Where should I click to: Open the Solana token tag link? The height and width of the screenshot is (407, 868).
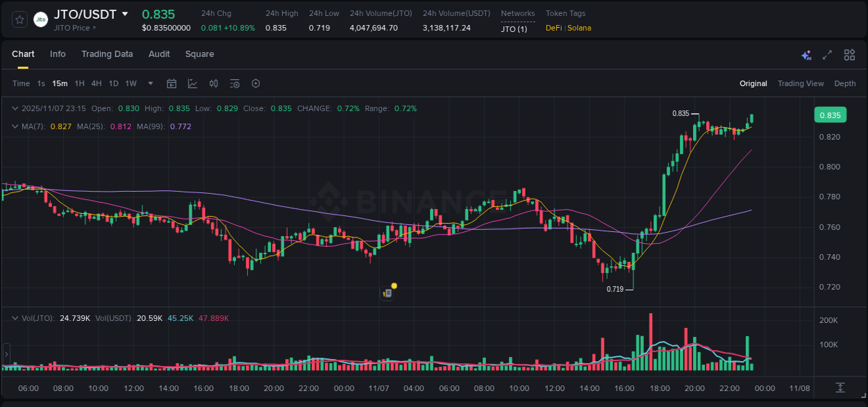click(581, 28)
